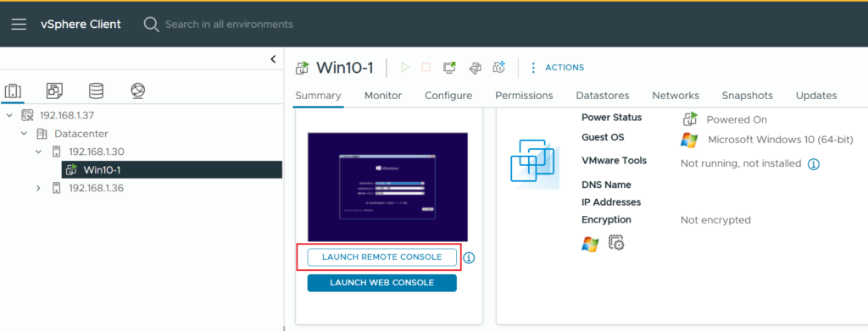Open the Hosts and Clusters inventory view
Screen dimensions: 868x331
point(13,91)
